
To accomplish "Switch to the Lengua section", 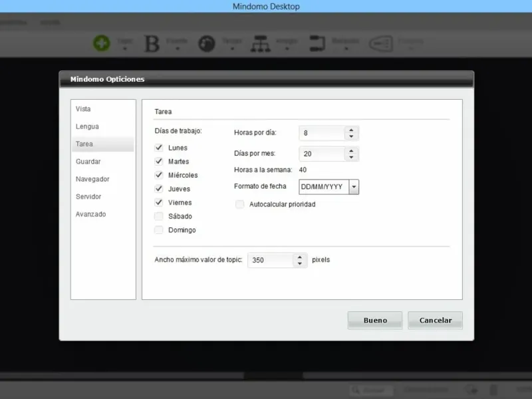I will pyautogui.click(x=103, y=126).
